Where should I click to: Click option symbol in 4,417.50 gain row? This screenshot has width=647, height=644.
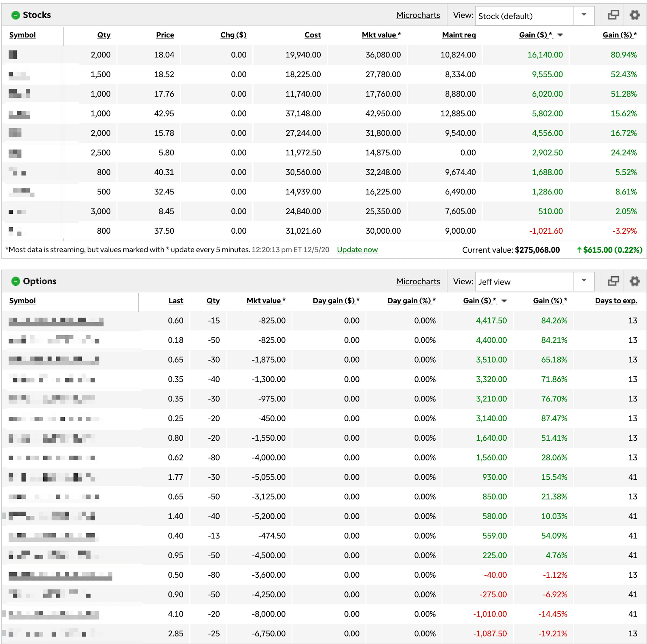(56, 321)
